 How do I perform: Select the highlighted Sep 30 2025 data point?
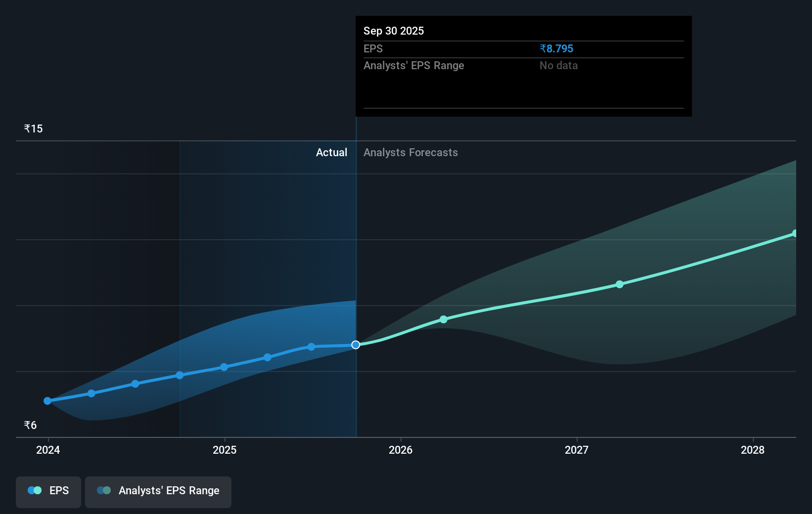(355, 345)
